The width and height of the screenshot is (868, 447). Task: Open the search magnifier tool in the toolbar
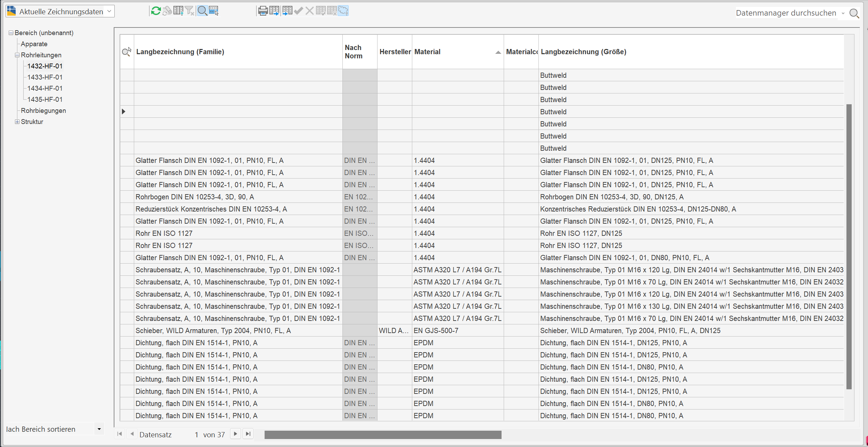point(203,11)
